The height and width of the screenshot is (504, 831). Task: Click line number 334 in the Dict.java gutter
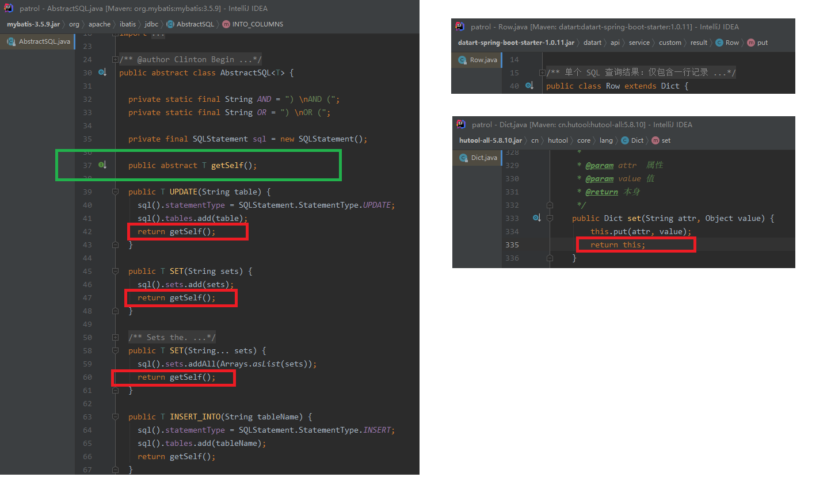click(512, 231)
